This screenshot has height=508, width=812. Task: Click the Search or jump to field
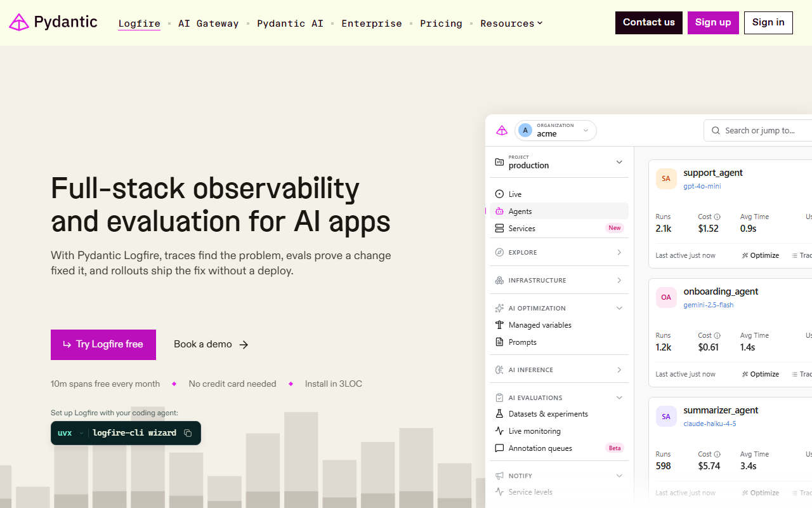click(x=758, y=131)
